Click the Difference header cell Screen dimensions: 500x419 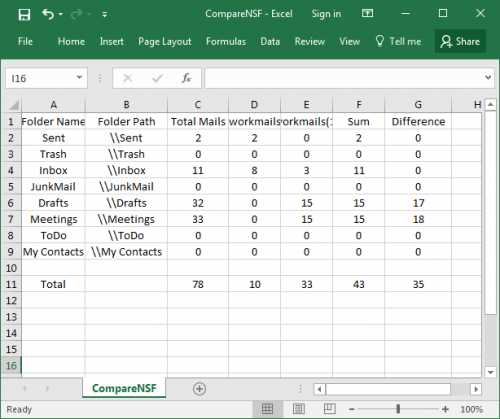(x=418, y=122)
